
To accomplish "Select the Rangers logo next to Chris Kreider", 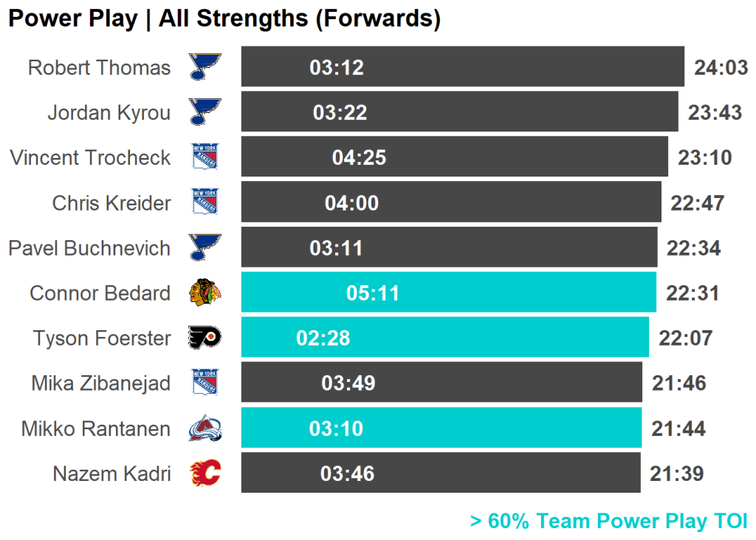I will point(205,202).
